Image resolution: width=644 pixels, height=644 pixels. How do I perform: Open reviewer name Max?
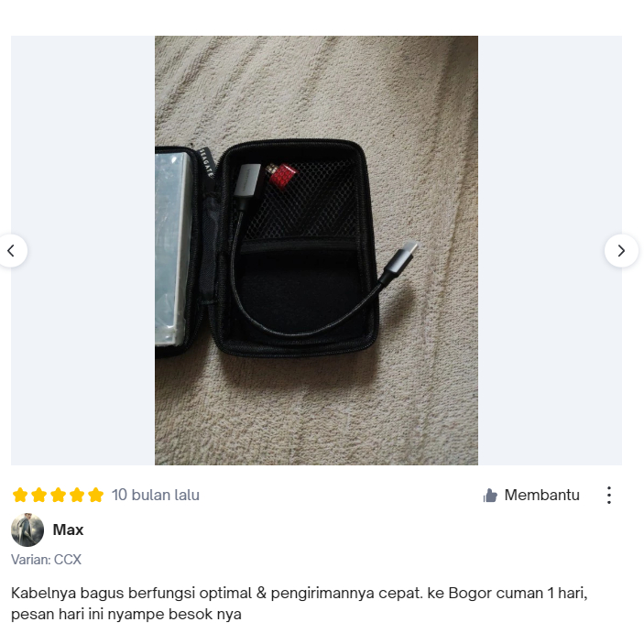click(68, 529)
